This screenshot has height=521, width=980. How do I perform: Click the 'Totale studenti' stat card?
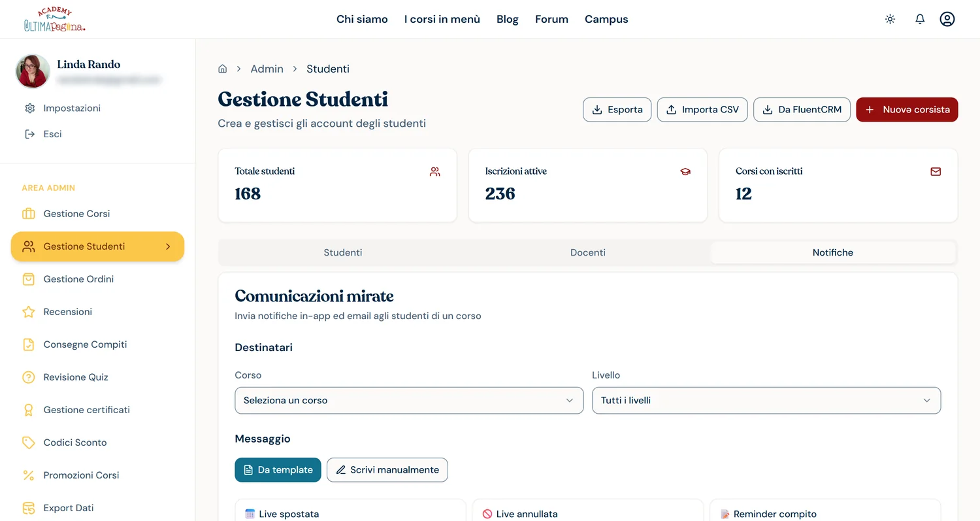pyautogui.click(x=337, y=185)
